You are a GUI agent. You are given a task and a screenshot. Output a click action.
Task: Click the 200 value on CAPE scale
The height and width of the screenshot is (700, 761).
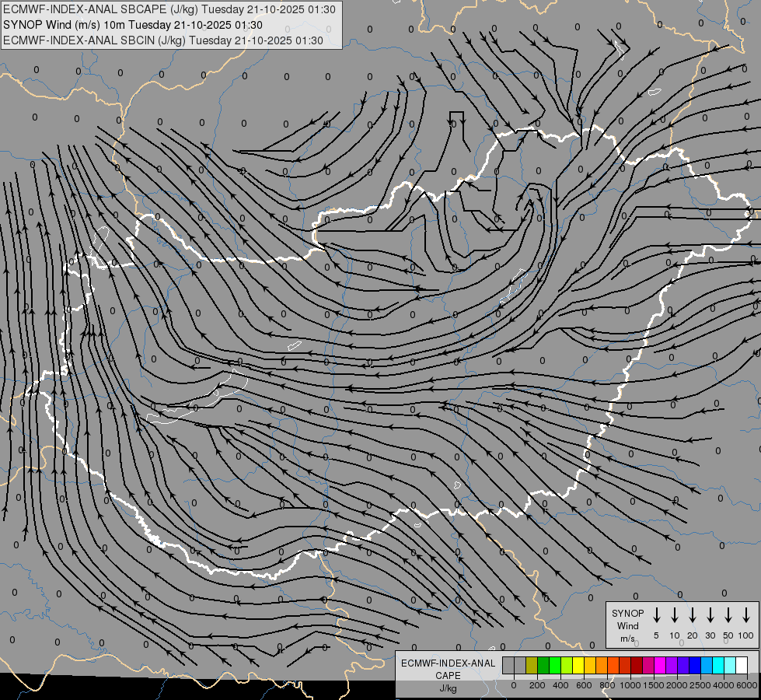click(537, 685)
